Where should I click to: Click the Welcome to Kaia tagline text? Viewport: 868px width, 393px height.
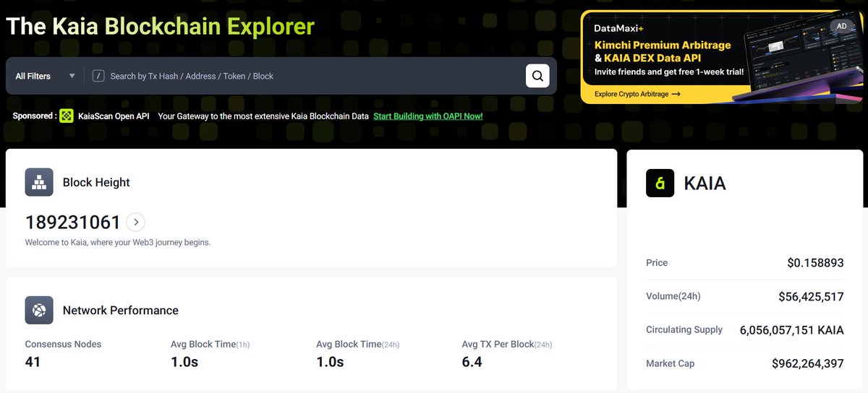coord(118,242)
